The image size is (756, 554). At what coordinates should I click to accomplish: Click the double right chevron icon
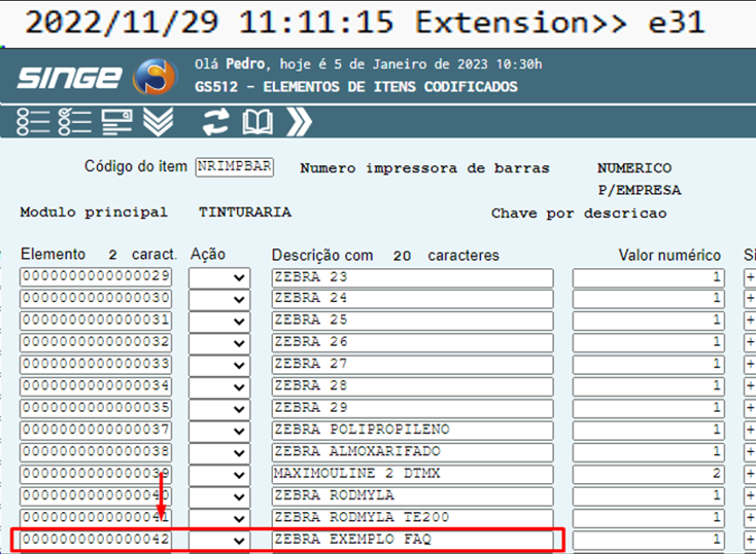pyautogui.click(x=298, y=123)
